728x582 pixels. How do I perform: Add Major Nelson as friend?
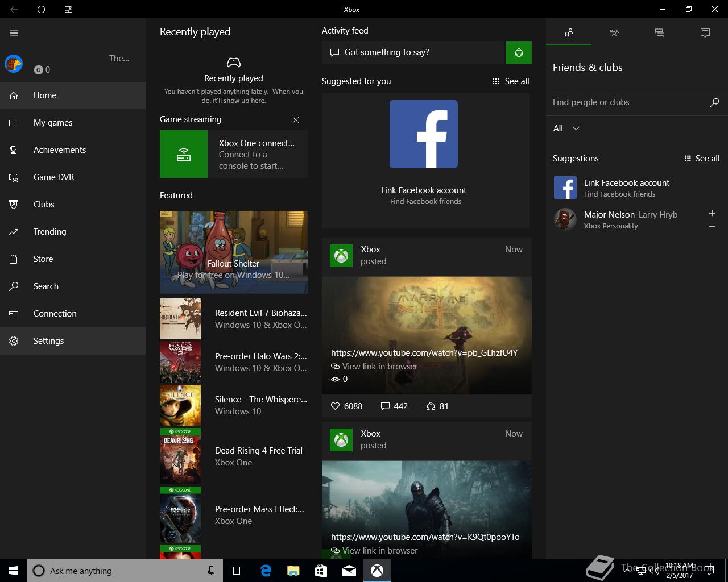tap(712, 213)
